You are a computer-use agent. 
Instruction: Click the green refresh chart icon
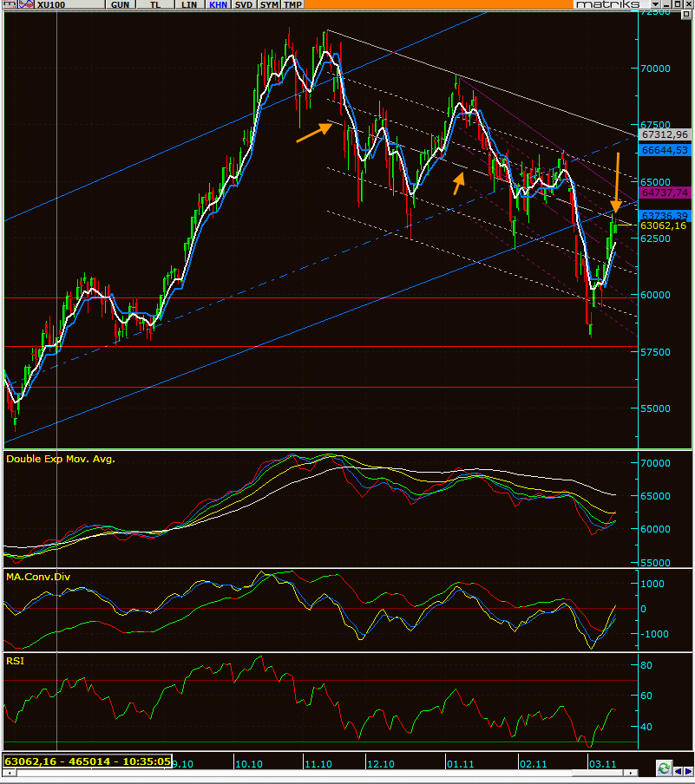664,768
